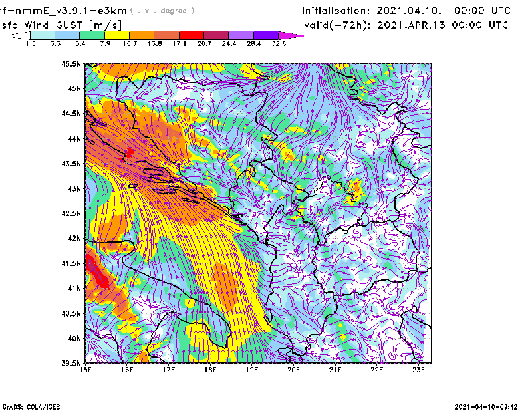Viewport: 532px width, 411px height.
Task: Click the 18E longitude label
Action: (210, 370)
